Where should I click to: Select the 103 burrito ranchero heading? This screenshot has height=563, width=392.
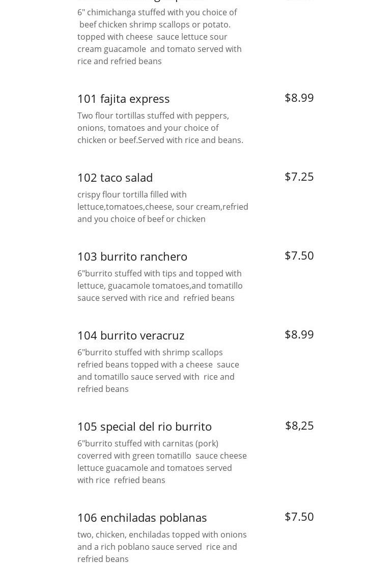click(132, 256)
